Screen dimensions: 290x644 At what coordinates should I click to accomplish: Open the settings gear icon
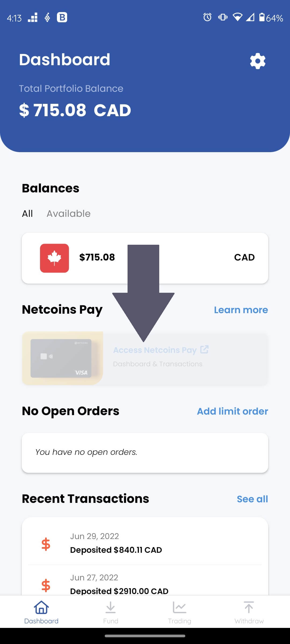[257, 61]
